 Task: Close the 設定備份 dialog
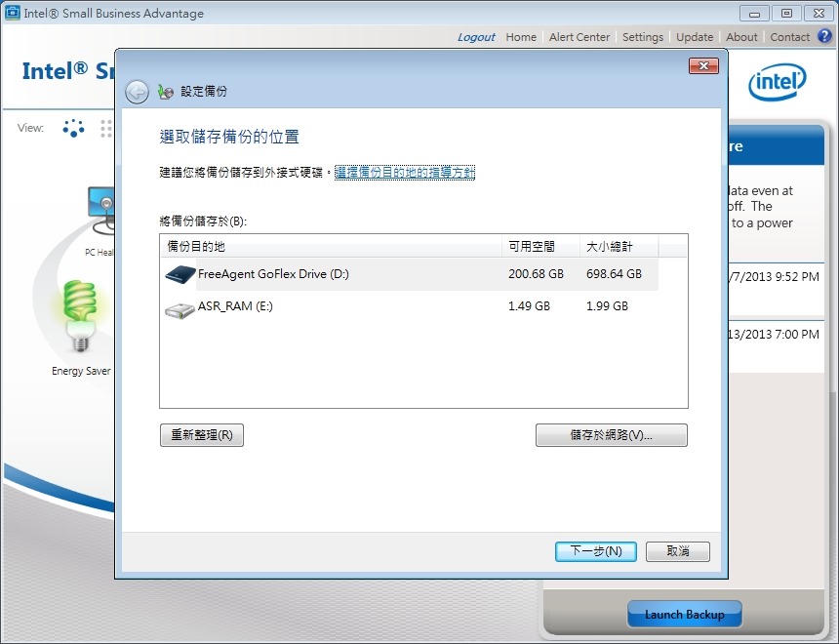pos(703,65)
